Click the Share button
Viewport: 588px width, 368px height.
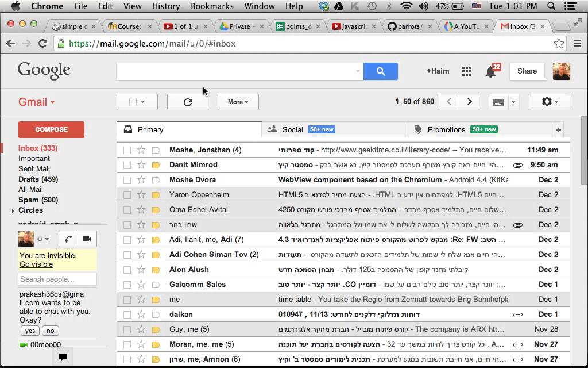click(x=527, y=71)
